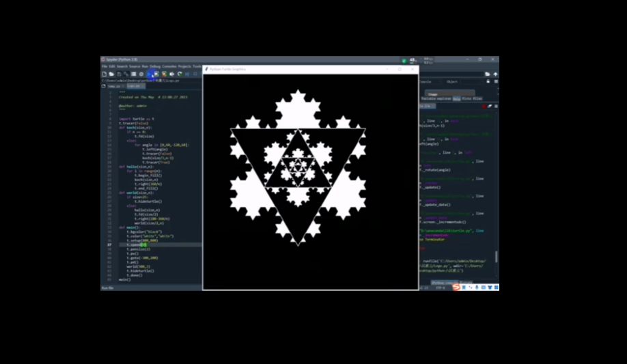Create a new file in Spyder
The height and width of the screenshot is (364, 627).
[104, 74]
